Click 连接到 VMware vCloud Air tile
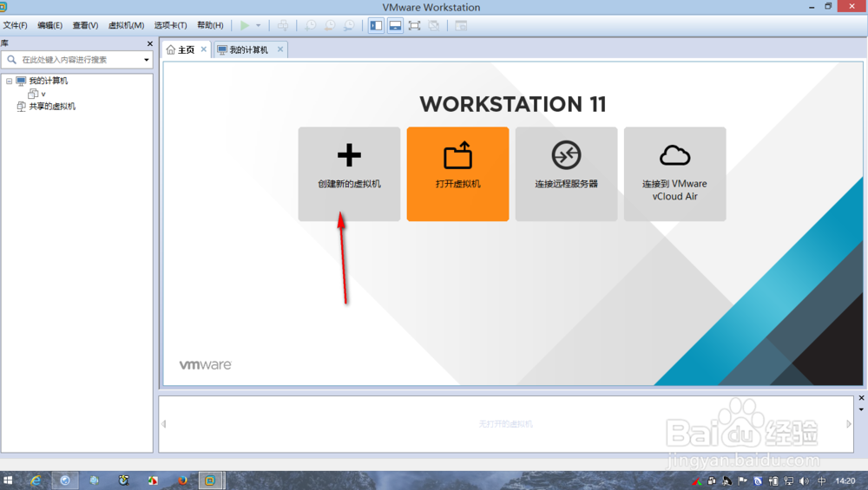868x490 pixels. click(x=674, y=174)
